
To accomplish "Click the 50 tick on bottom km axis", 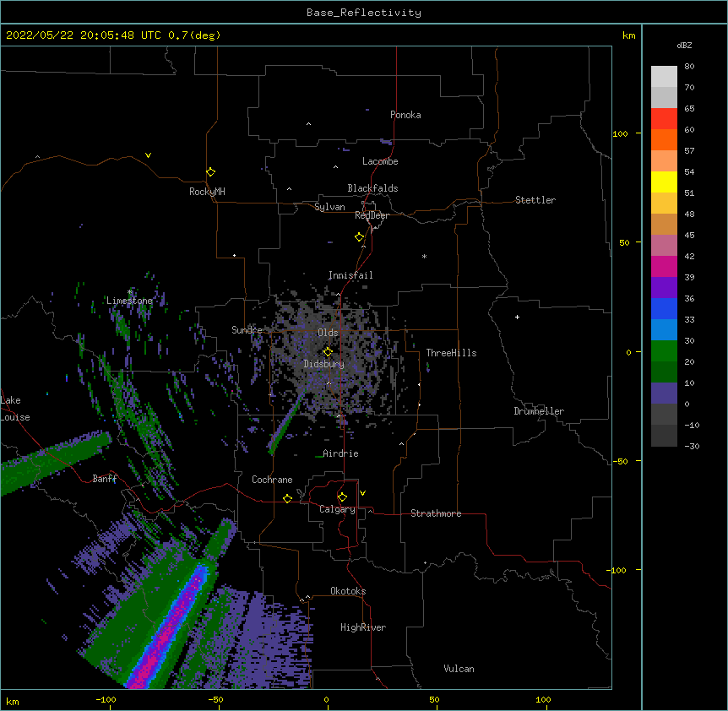I will point(434,699).
